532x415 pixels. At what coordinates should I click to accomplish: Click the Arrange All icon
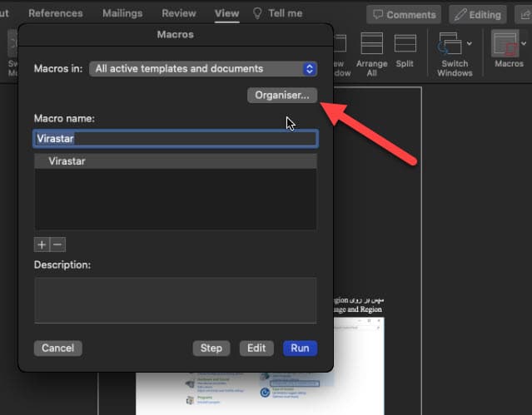[x=372, y=43]
